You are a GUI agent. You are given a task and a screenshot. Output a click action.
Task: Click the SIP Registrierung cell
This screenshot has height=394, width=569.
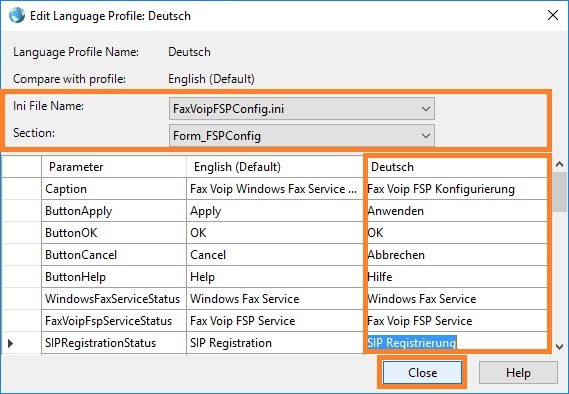pos(455,343)
